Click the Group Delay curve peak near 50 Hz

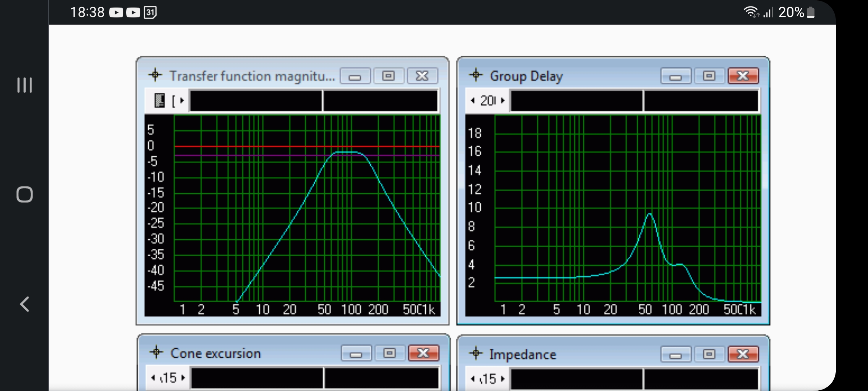click(650, 214)
